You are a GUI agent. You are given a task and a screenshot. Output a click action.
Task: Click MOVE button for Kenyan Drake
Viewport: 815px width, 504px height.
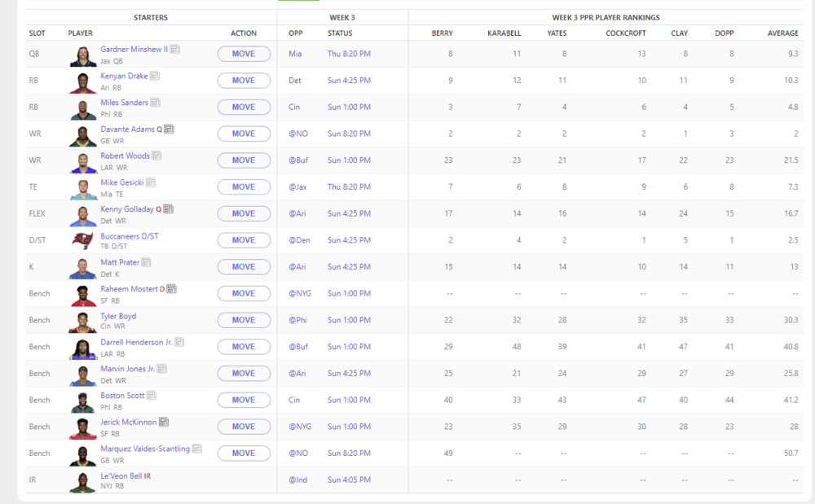click(244, 81)
